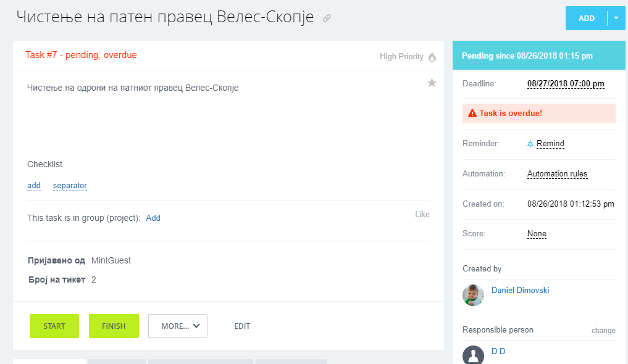This screenshot has width=628, height=364.
Task: Expand the ADD button dropdown arrow
Action: pyautogui.click(x=616, y=19)
